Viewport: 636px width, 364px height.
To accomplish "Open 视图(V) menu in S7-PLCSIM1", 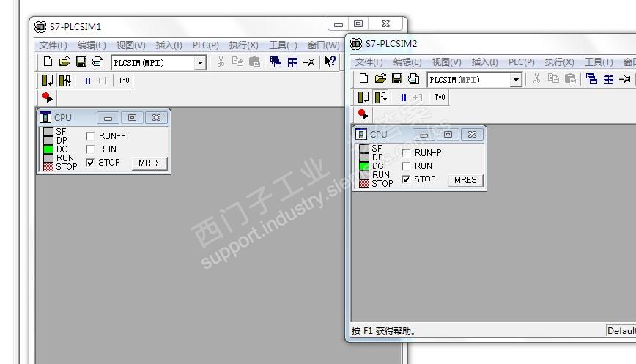I will point(130,45).
